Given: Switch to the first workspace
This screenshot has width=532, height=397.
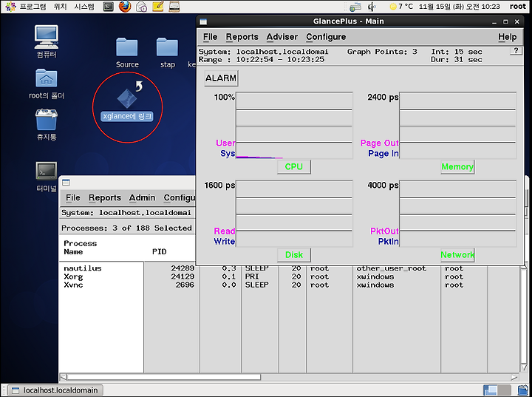Looking at the screenshot, I should pyautogui.click(x=491, y=390).
